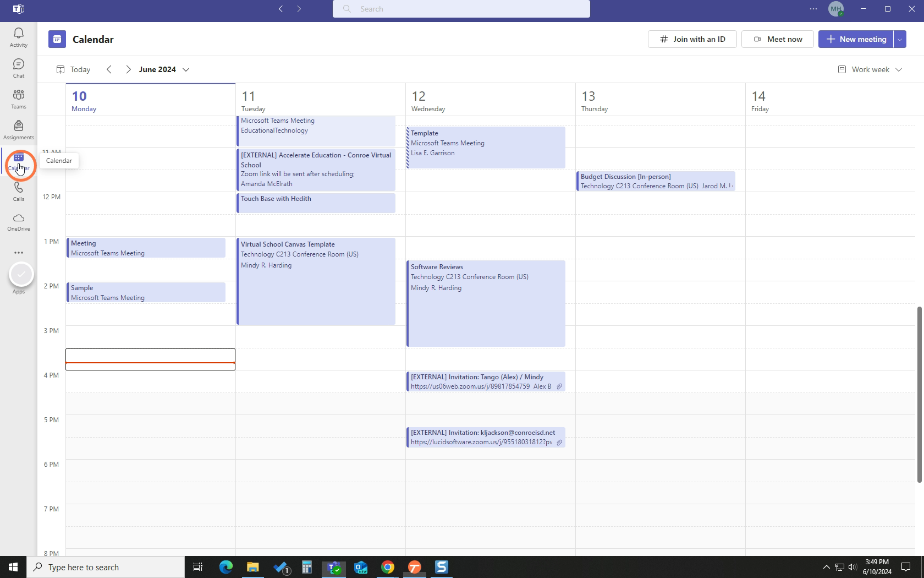The width and height of the screenshot is (924, 578).
Task: Open the Template meeting on Wednesday
Action: pos(486,147)
